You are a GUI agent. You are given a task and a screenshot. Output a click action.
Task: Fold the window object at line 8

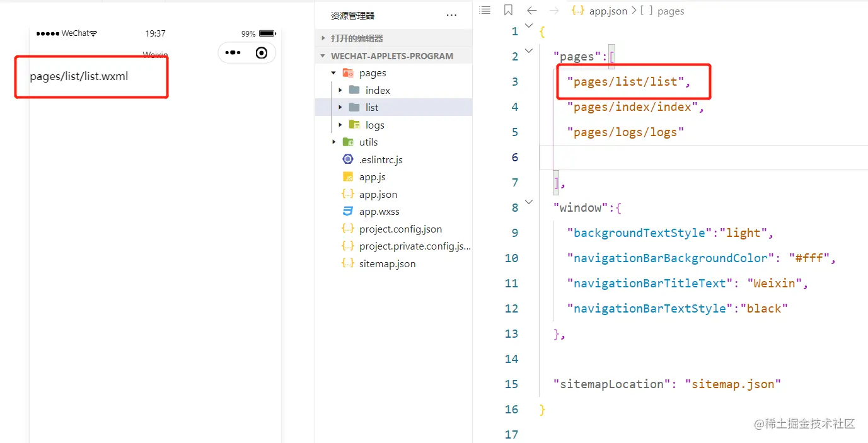click(x=529, y=202)
